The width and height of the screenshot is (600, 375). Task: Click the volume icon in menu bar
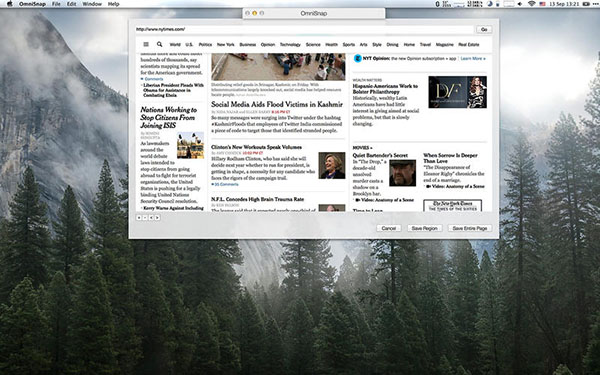520,4
